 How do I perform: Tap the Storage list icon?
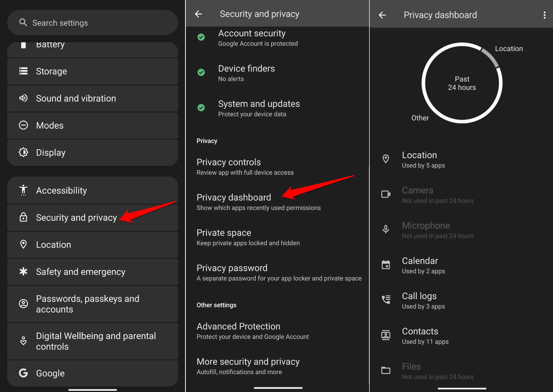(23, 71)
